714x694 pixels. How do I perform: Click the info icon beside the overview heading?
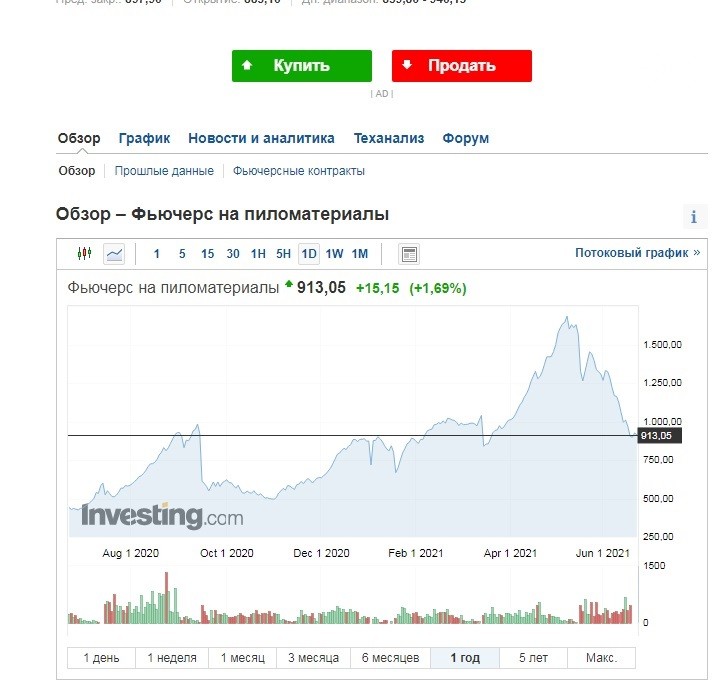tap(694, 217)
